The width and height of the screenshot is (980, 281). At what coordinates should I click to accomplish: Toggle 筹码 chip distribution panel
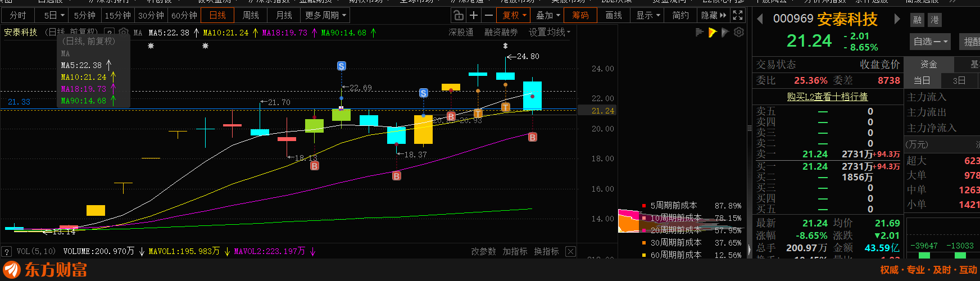(580, 15)
